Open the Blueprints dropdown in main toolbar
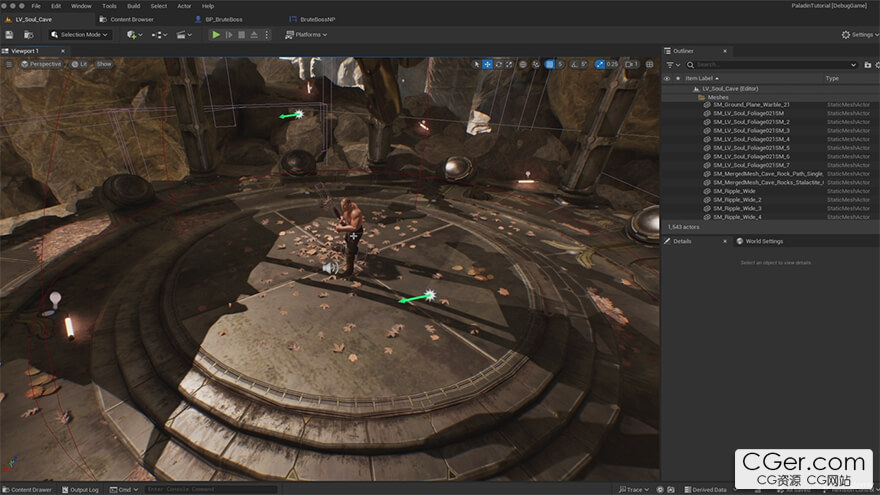 pyautogui.click(x=159, y=35)
